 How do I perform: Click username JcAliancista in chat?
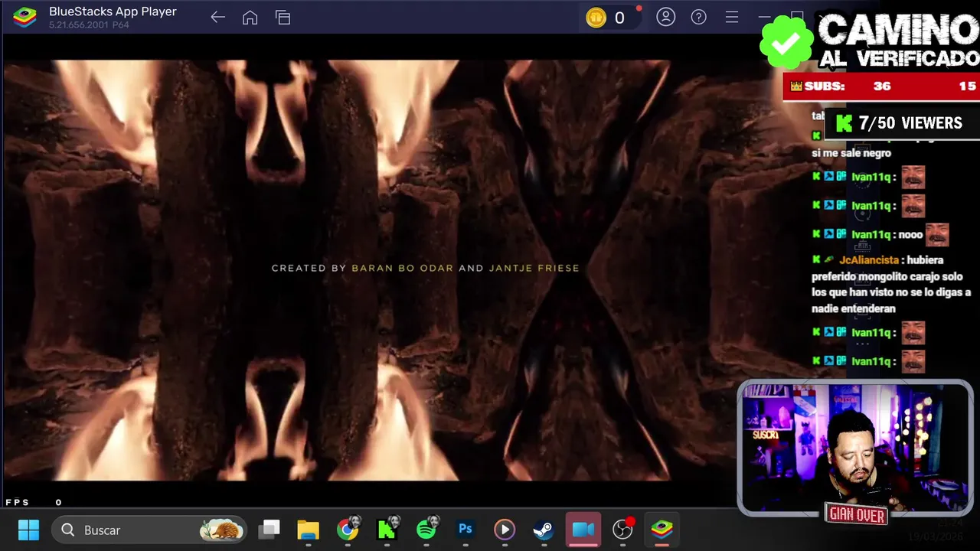point(869,260)
